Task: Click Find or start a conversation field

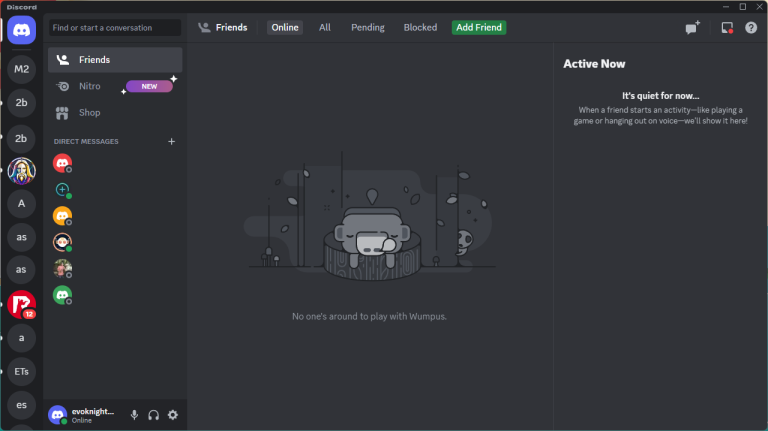Action: [x=115, y=28]
